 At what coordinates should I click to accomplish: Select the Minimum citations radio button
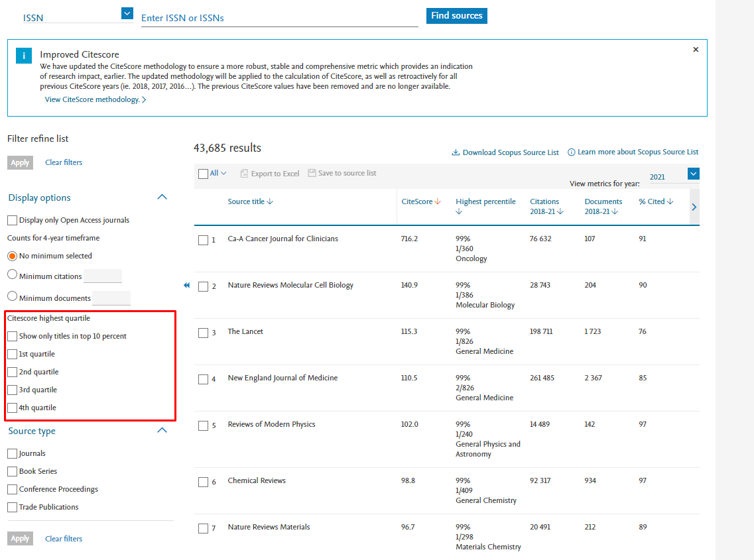12,274
